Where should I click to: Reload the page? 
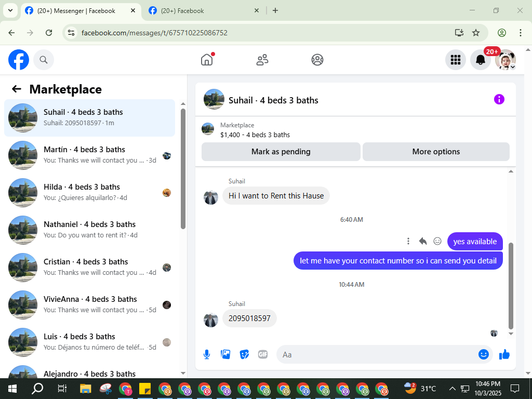[x=49, y=33]
